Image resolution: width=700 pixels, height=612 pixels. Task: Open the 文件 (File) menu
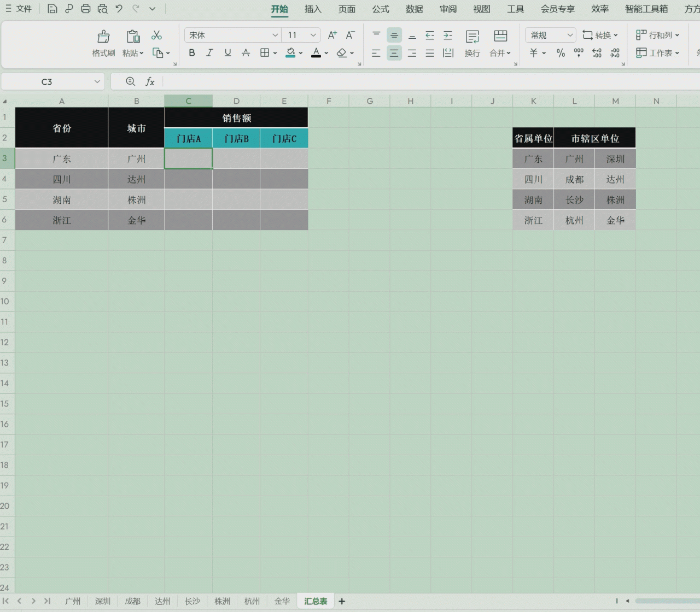click(19, 9)
